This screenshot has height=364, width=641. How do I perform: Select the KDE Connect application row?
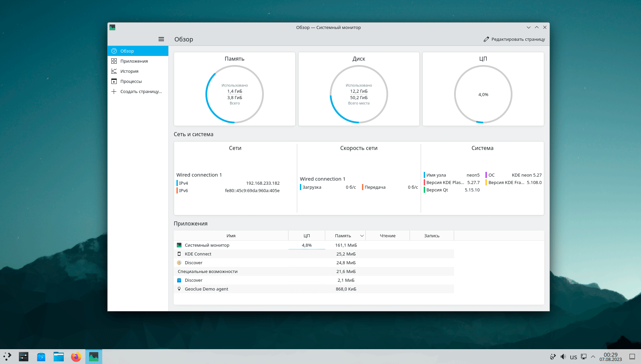pyautogui.click(x=198, y=254)
